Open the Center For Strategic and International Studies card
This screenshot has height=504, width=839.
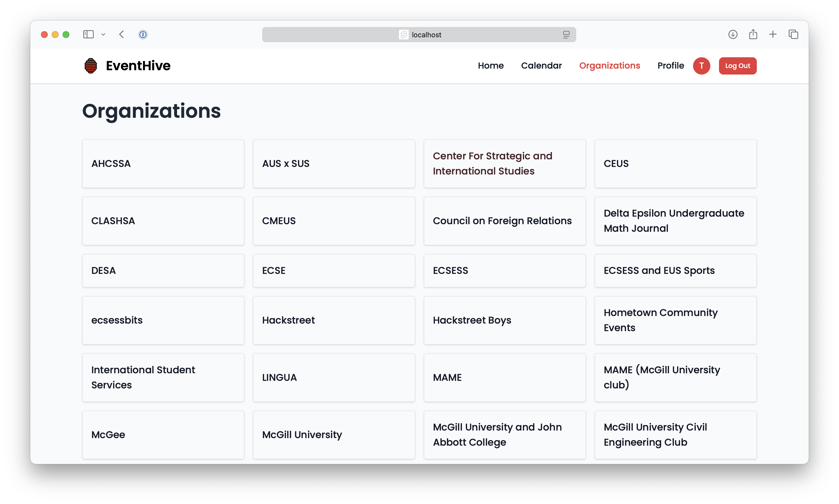[x=505, y=163]
